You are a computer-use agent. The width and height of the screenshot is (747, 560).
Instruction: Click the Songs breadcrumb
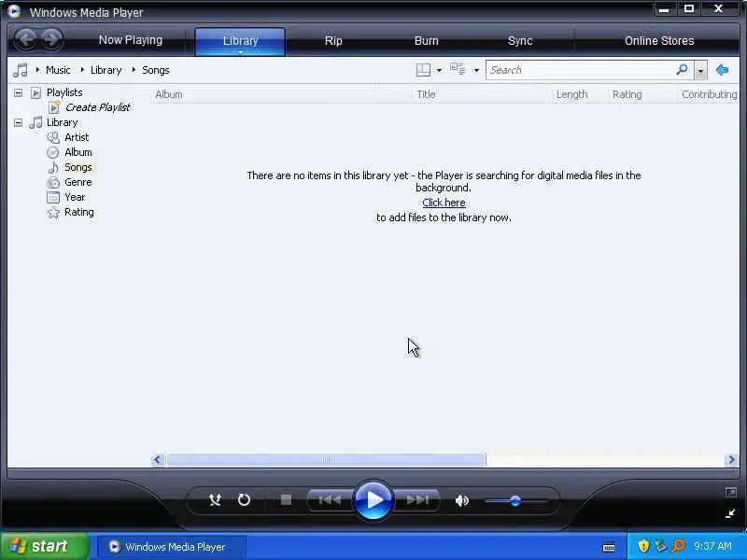tap(156, 70)
